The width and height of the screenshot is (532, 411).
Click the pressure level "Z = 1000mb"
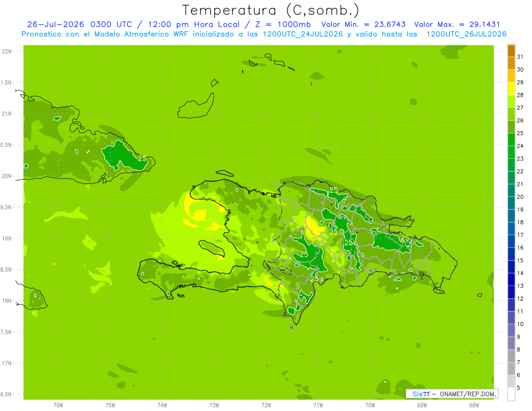tap(282, 24)
